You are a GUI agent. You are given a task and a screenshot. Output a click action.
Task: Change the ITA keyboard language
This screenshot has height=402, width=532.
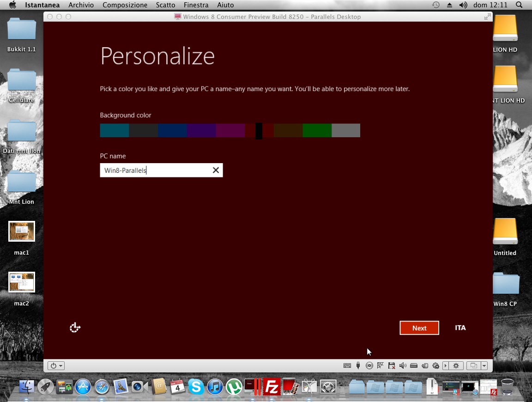pos(460,328)
